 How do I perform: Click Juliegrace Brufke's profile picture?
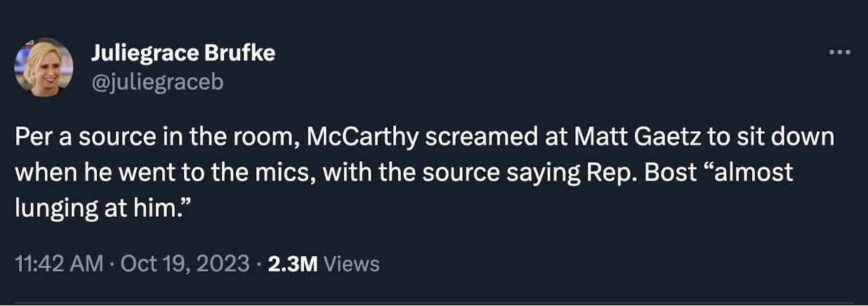click(44, 67)
